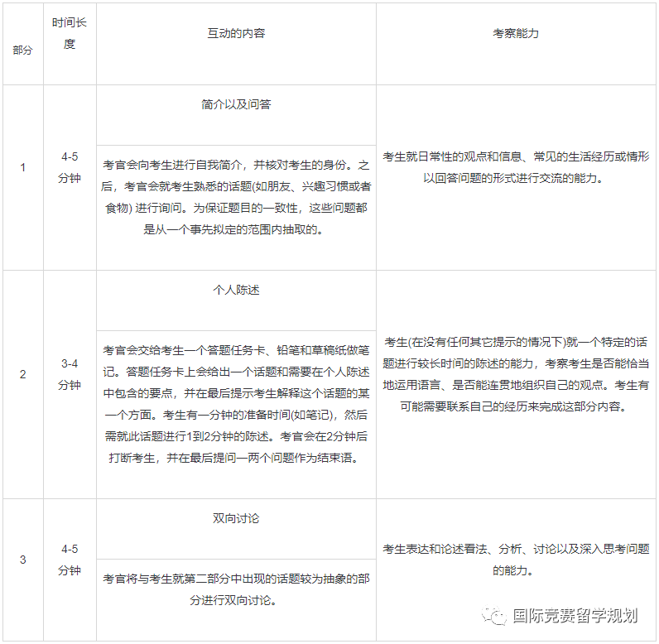Click the 国际竞赛留学规划 watermark text
Screen dimensions: 659x644
point(575,616)
